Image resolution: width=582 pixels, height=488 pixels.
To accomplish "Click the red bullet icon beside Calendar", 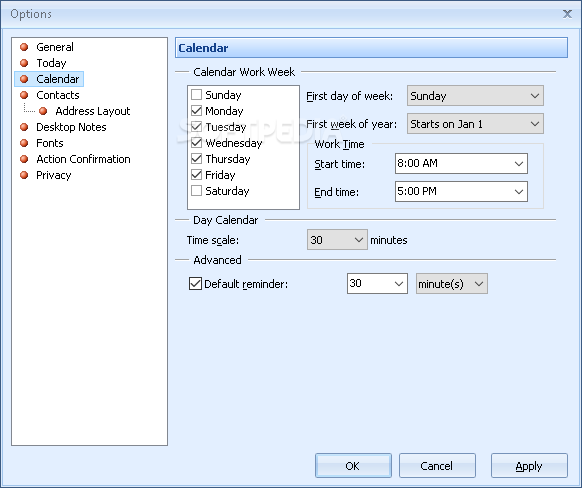I will pyautogui.click(x=24, y=79).
